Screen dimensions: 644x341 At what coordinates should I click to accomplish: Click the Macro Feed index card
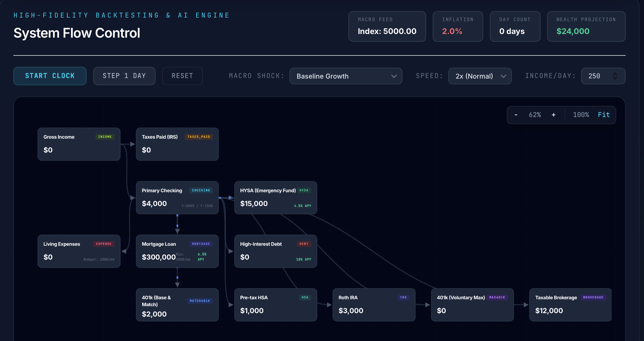387,26
